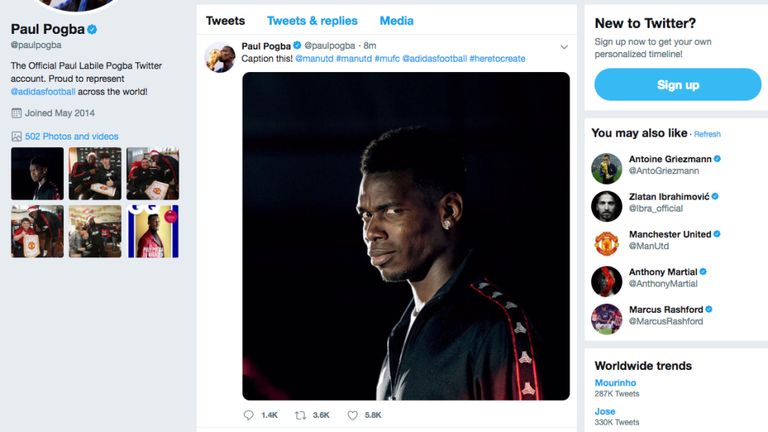Open the large Pogba photo in the tweet
The width and height of the screenshot is (768, 432).
click(x=405, y=235)
